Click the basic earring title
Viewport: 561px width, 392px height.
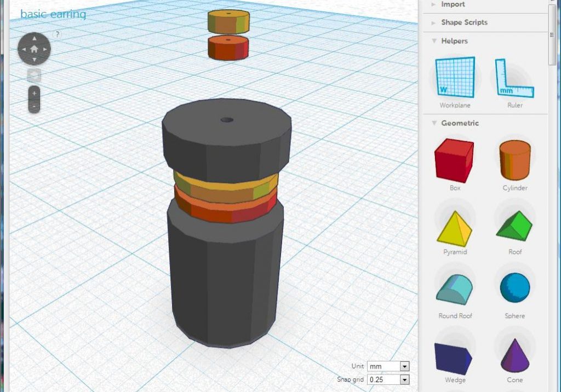point(53,14)
